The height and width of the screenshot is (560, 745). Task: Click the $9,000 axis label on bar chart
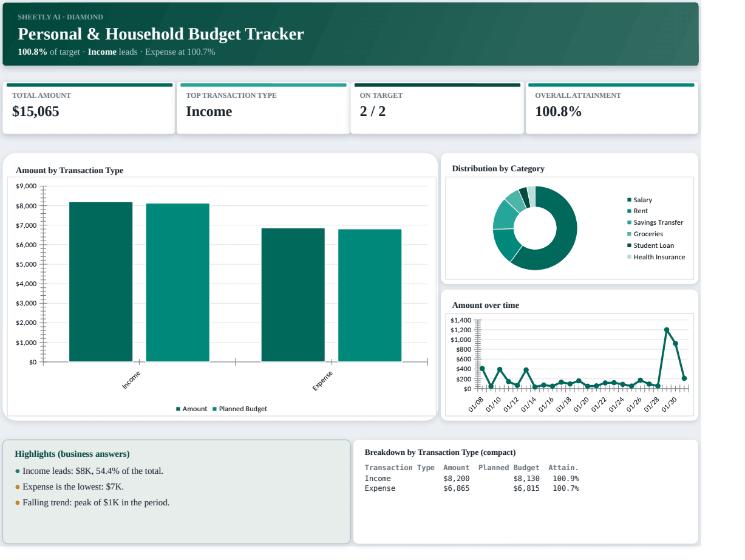pyautogui.click(x=26, y=186)
